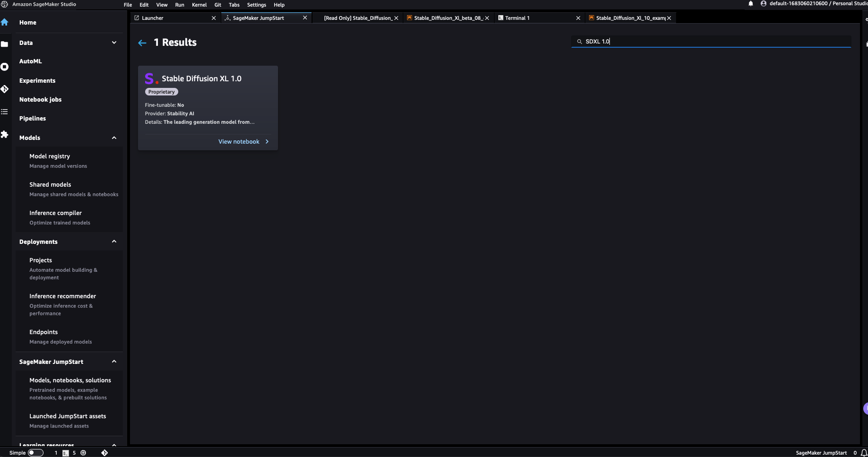868x457 pixels.
Task: Close the SageMaker JumpStart tab
Action: tap(305, 18)
